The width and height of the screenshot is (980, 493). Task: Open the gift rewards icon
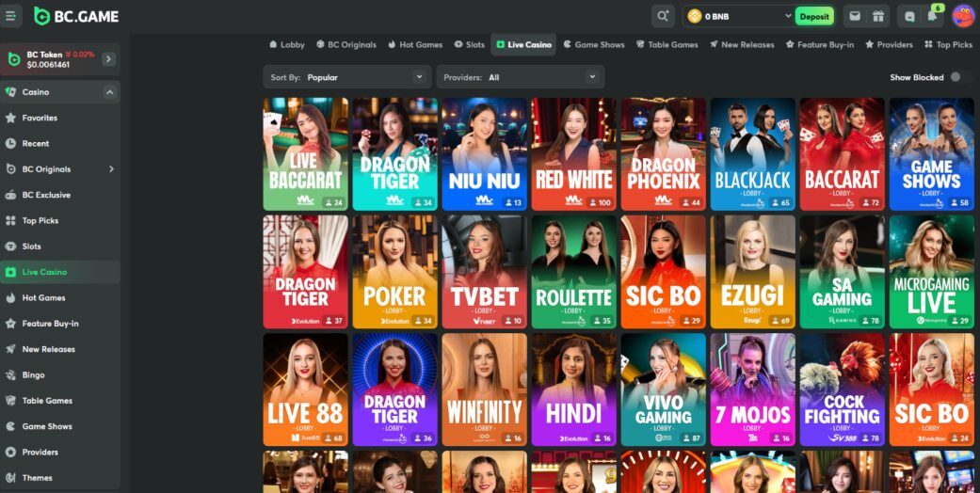[x=878, y=16]
